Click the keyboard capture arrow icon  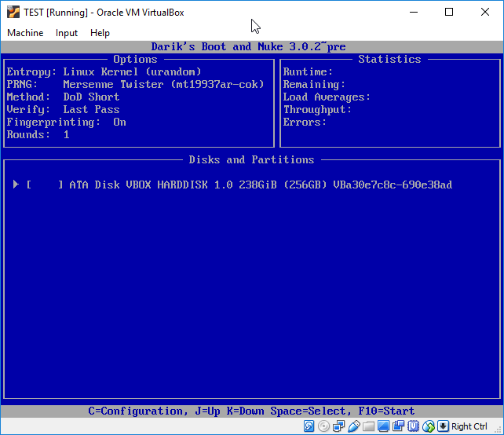(443, 426)
